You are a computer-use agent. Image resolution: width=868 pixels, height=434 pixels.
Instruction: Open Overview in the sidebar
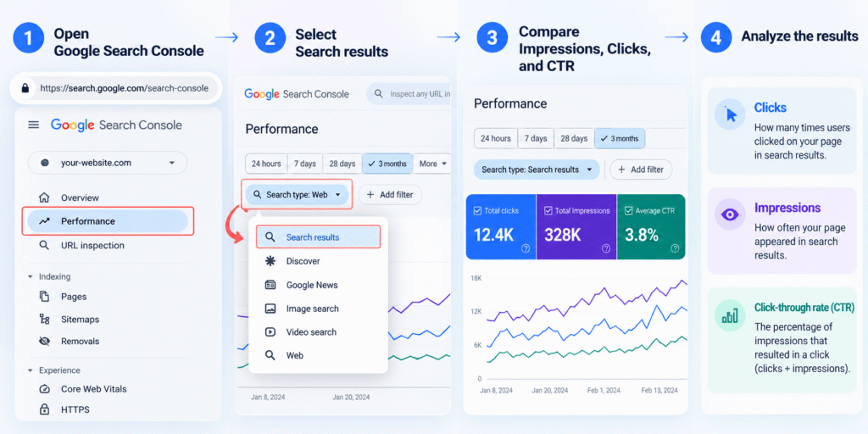tap(80, 198)
